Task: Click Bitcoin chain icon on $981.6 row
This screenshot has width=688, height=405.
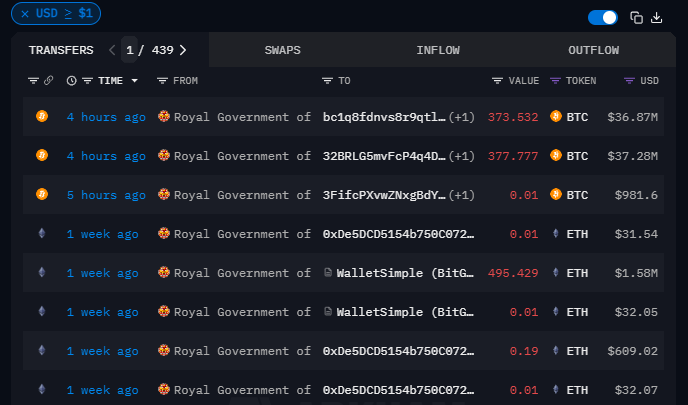Action: click(x=42, y=194)
